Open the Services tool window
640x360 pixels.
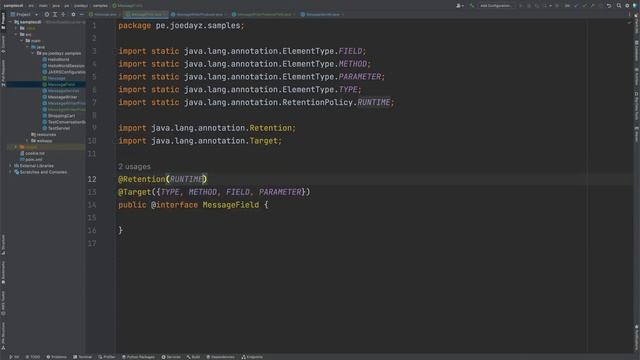click(x=171, y=357)
